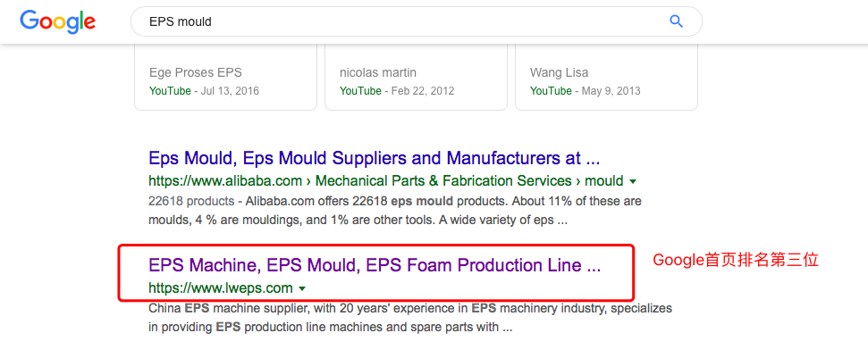This screenshot has width=868, height=358.
Task: Click YouTube label under Wang Lisa
Action: pos(551,91)
